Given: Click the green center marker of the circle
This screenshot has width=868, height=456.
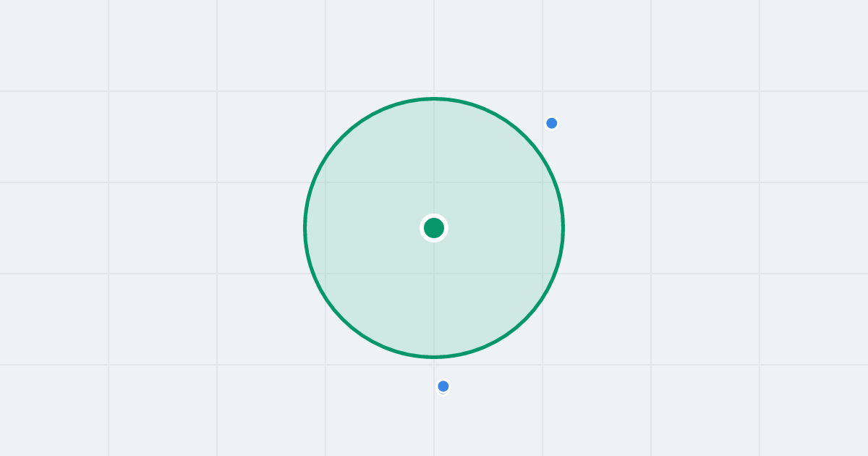Looking at the screenshot, I should 434,228.
